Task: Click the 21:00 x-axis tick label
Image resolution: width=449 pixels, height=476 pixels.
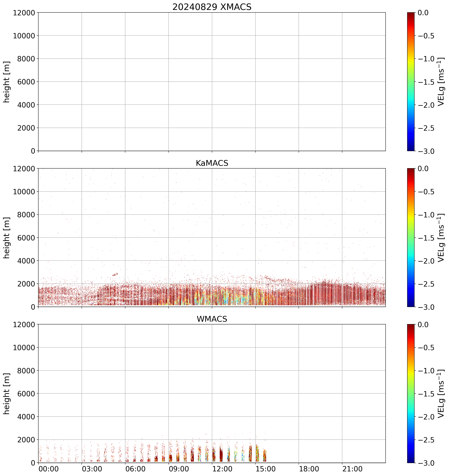Action: pos(352,469)
